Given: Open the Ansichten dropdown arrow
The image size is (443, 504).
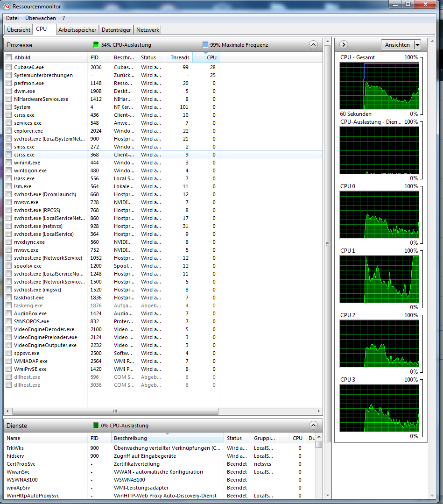Looking at the screenshot, I should (x=417, y=45).
